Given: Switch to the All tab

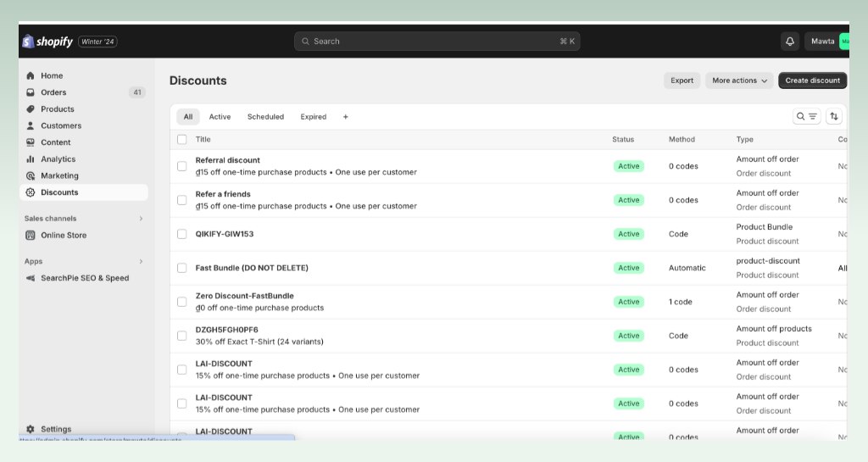Looking at the screenshot, I should click(x=188, y=117).
